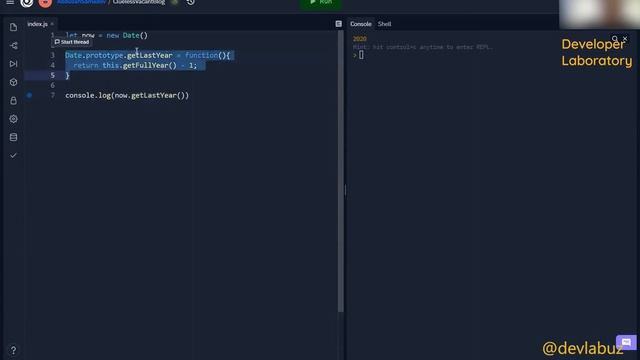The height and width of the screenshot is (360, 640).
Task: Open the Version control sidebar icon
Action: [x=13, y=46]
